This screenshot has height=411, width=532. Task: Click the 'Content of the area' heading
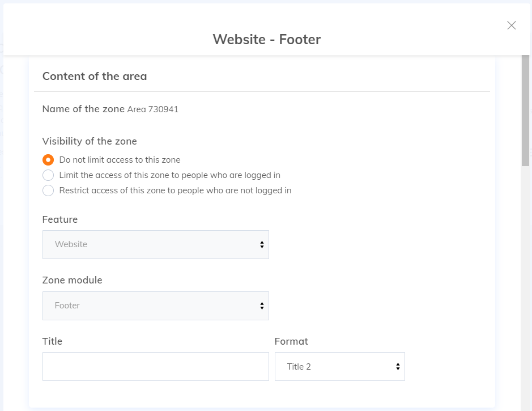coord(93,76)
